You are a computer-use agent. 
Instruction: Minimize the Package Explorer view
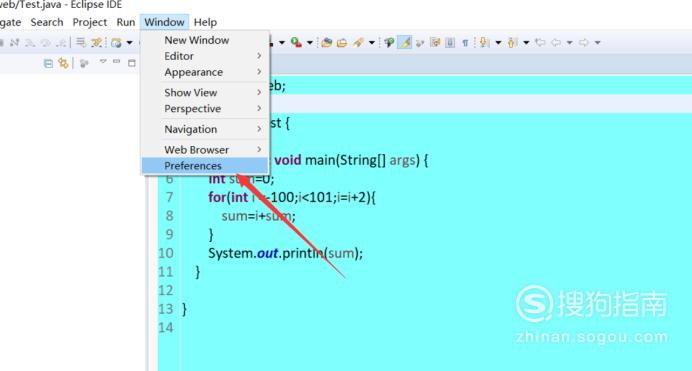tap(117, 62)
